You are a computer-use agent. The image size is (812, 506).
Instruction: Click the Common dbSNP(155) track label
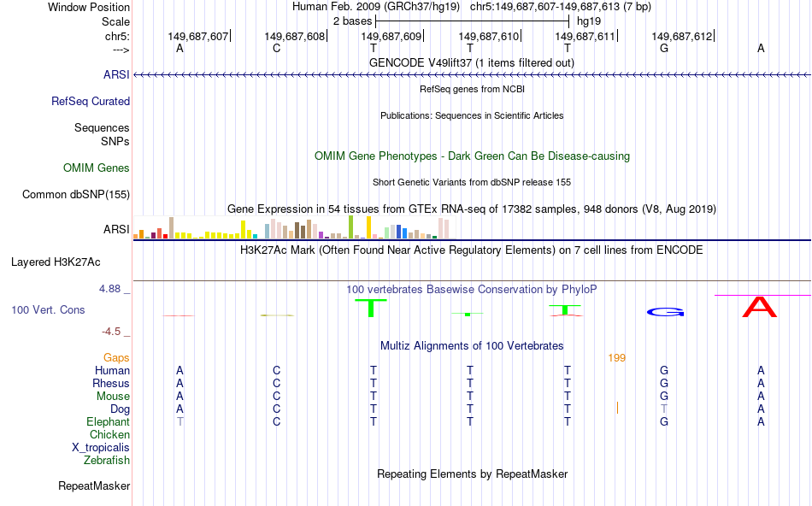point(75,194)
